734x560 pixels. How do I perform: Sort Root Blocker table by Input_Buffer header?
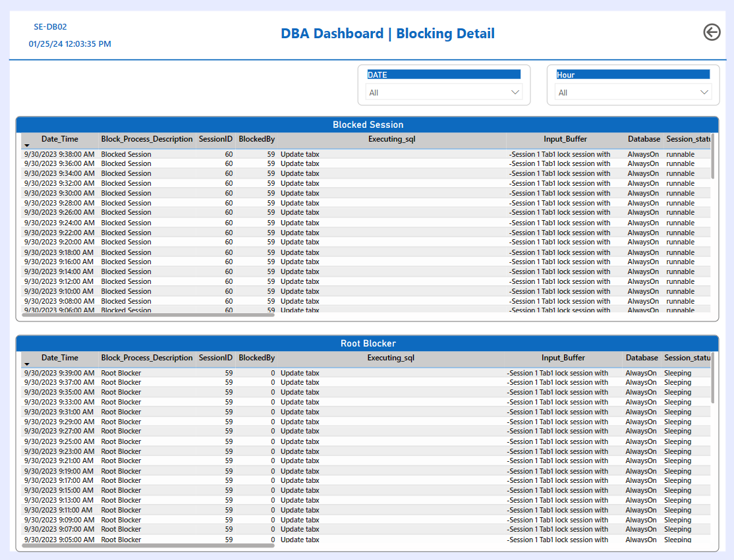click(563, 358)
